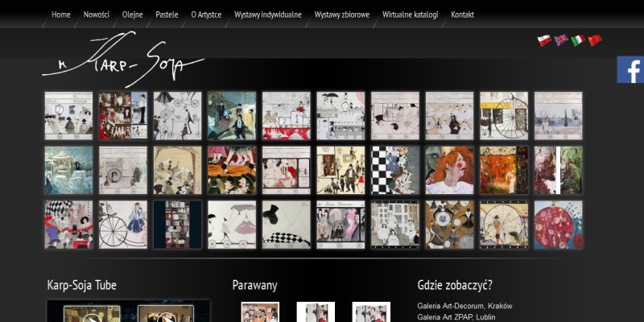Open the Facebook side tab
Viewport: 644px width, 322px height.
630,70
